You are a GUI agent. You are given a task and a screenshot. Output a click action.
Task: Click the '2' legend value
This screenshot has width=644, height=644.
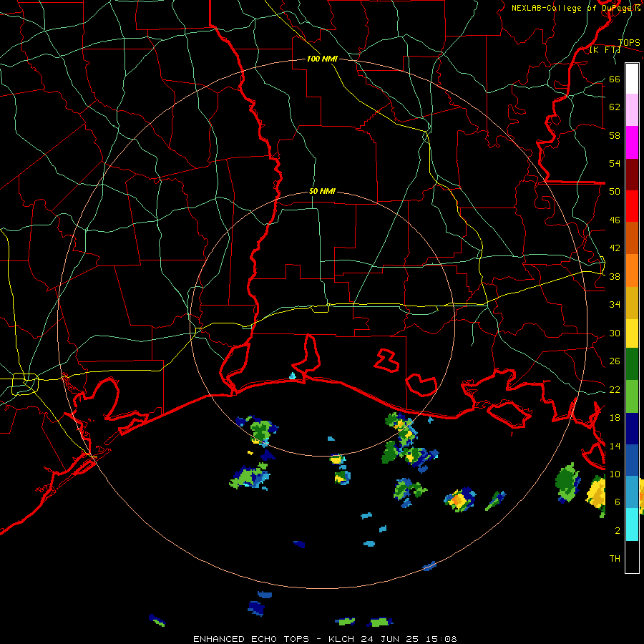click(x=617, y=531)
